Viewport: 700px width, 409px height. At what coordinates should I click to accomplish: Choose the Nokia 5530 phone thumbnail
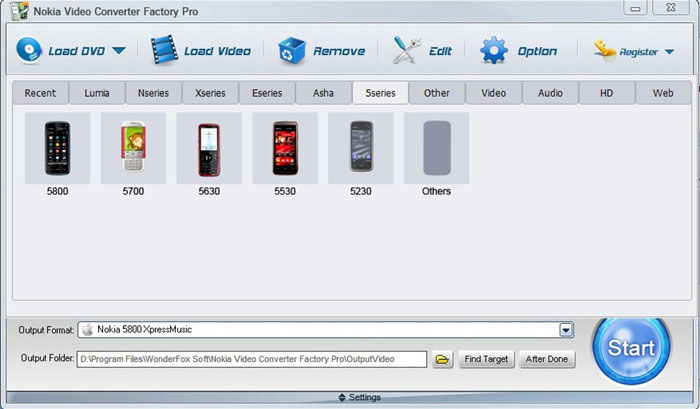pyautogui.click(x=285, y=148)
